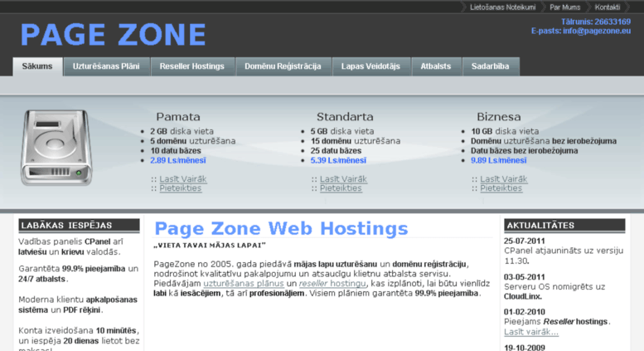Follow the reseller hostingu link
The width and height of the screenshot is (644, 351).
click(332, 283)
